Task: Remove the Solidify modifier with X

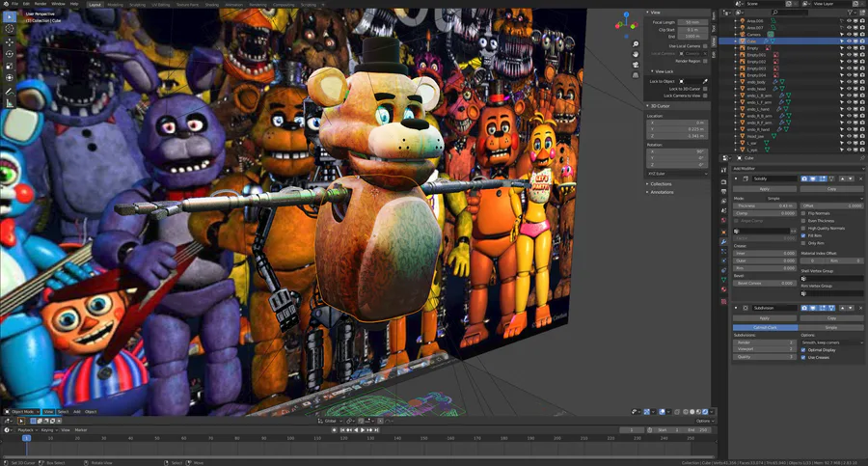Action: (861, 178)
